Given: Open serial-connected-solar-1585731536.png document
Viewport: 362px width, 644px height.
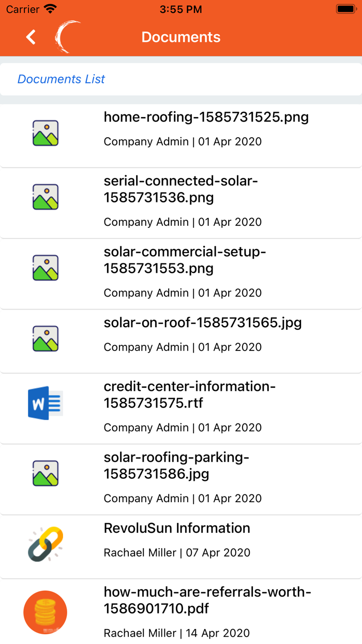Looking at the screenshot, I should [181, 189].
